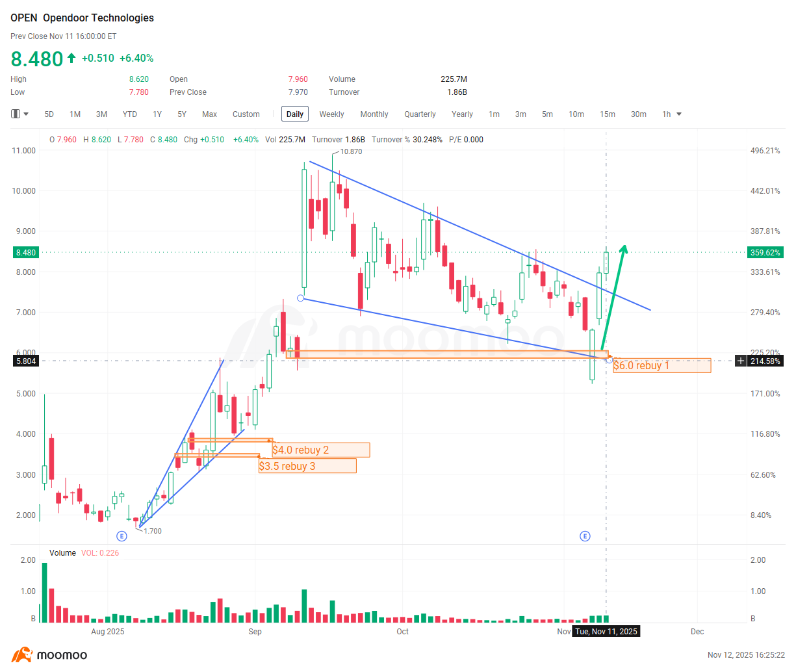The width and height of the screenshot is (796, 672).
Task: Select the 1h interval
Action: coord(667,114)
